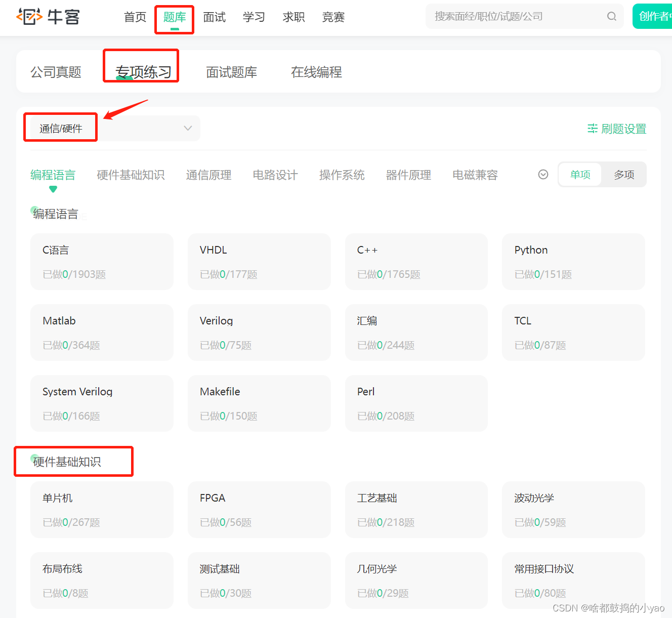Screen dimensions: 672x618
Task: Select the 通信原理 category tab
Action: coord(208,175)
